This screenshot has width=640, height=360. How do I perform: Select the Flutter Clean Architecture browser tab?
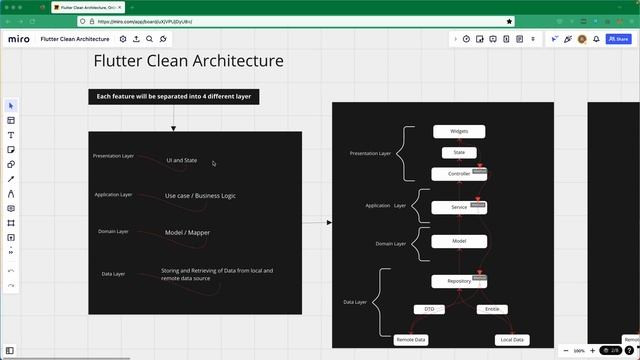tap(88, 7)
